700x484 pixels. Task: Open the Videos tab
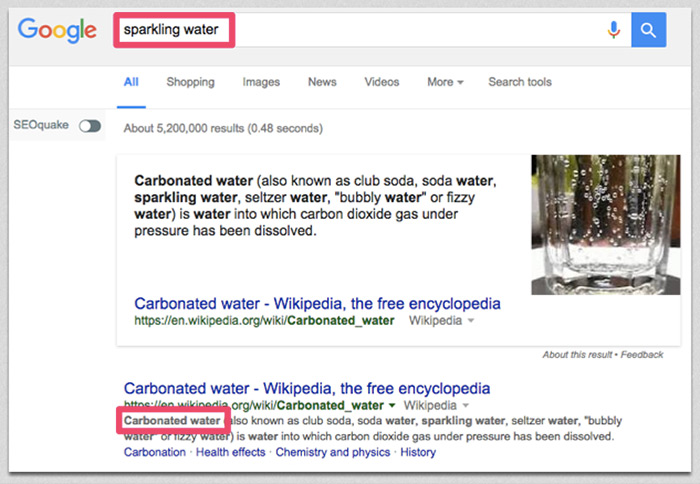(381, 82)
